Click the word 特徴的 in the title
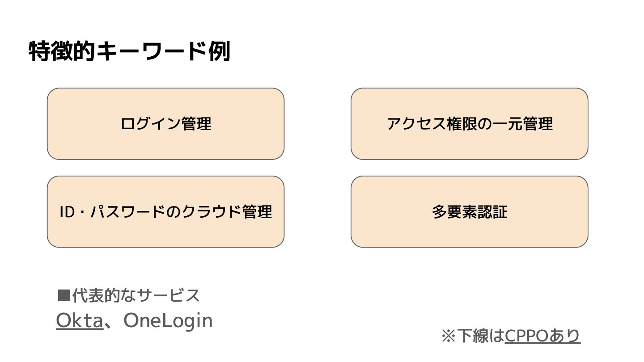The image size is (644, 362). [x=62, y=52]
